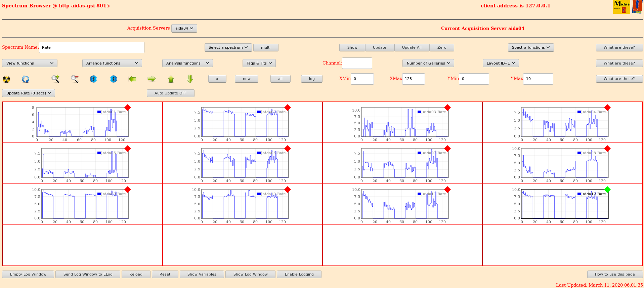Click the green diamond marker on aida12 Rate
The height and width of the screenshot is (288, 644).
607,190
